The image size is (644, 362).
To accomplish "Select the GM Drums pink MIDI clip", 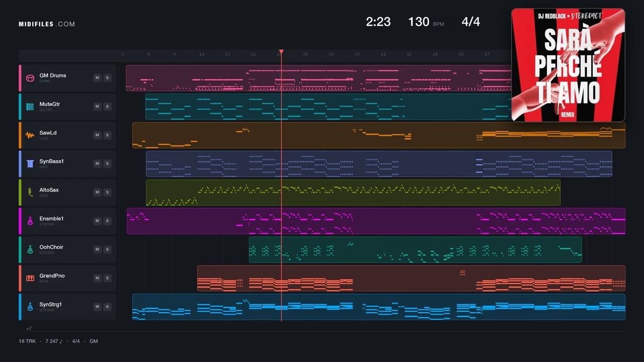I will click(x=318, y=78).
